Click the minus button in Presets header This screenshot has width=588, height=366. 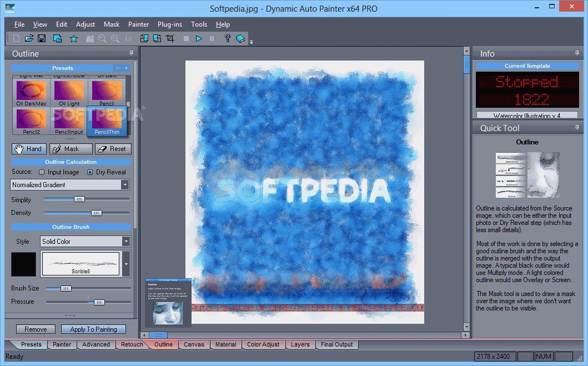point(118,68)
